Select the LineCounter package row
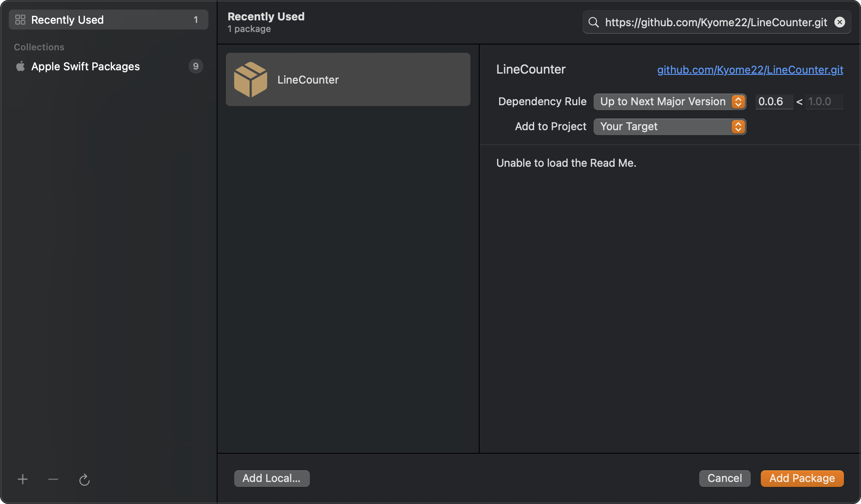This screenshot has width=861, height=504. [x=348, y=79]
